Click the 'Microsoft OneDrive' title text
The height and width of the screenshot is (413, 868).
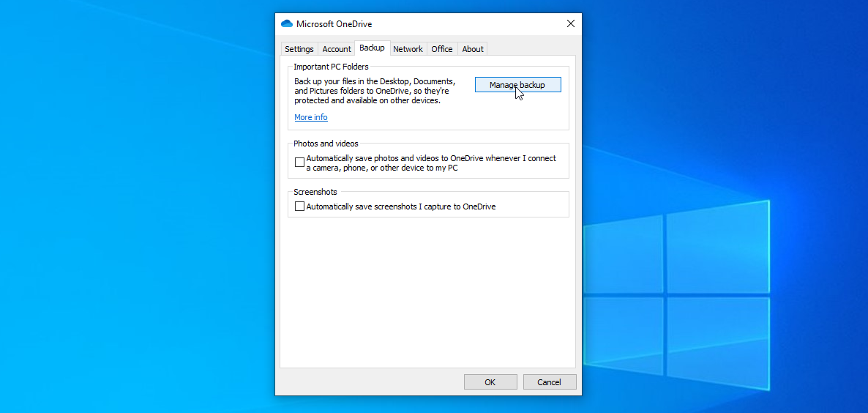(x=334, y=24)
